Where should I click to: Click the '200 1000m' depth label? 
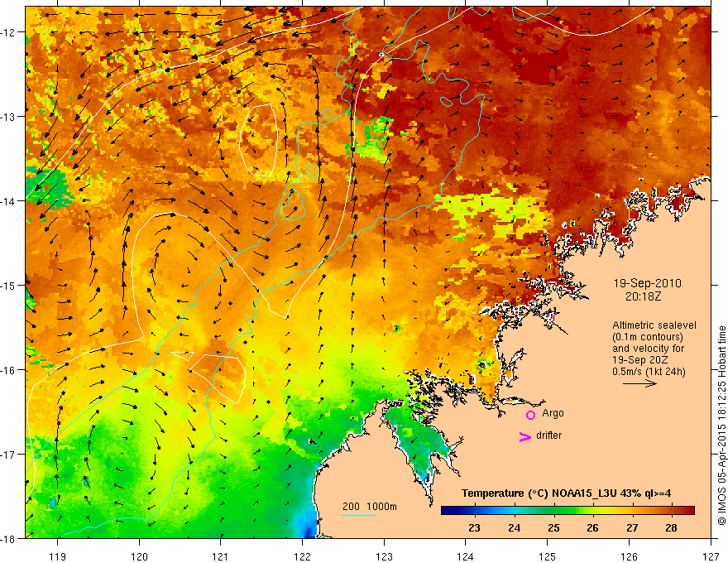click(x=370, y=507)
